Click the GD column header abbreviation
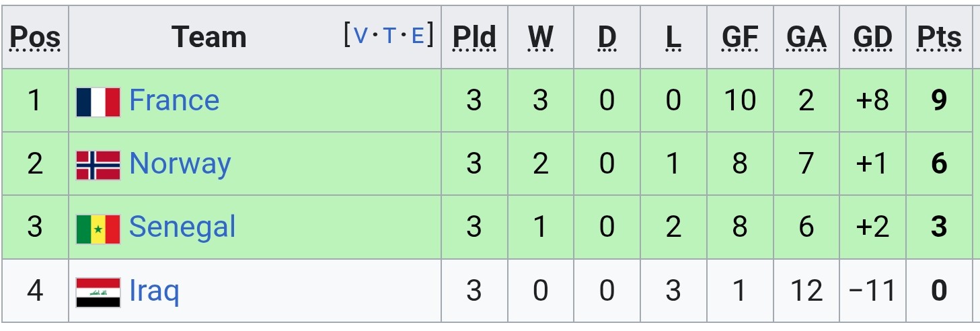Screen dimensions: 980x331 872,38
